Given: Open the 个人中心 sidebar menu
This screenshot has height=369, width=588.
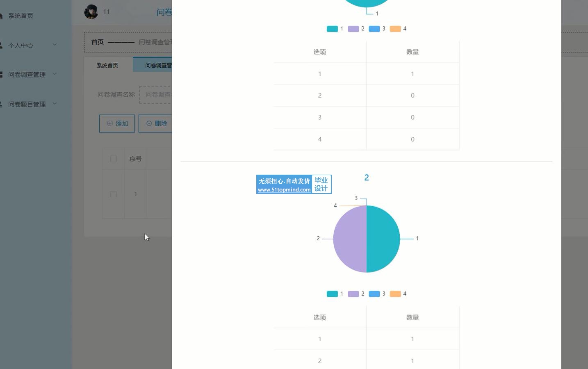Looking at the screenshot, I should click(21, 45).
